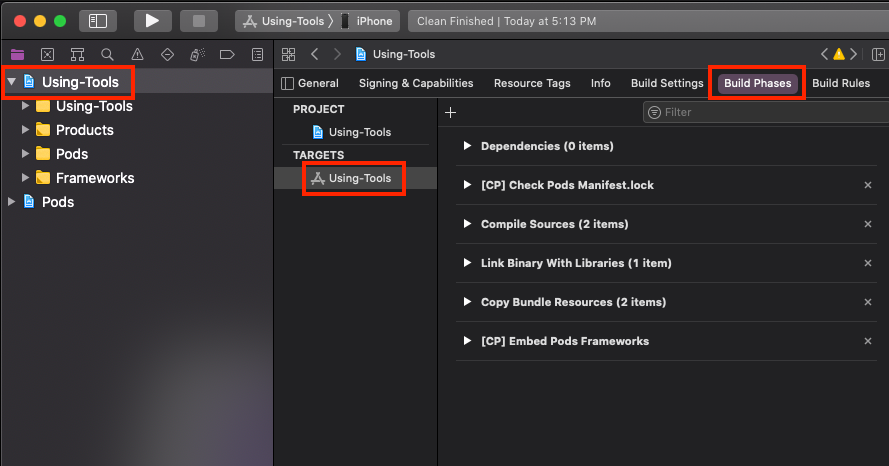Open the Info tab
This screenshot has width=889, height=466.
click(x=600, y=83)
